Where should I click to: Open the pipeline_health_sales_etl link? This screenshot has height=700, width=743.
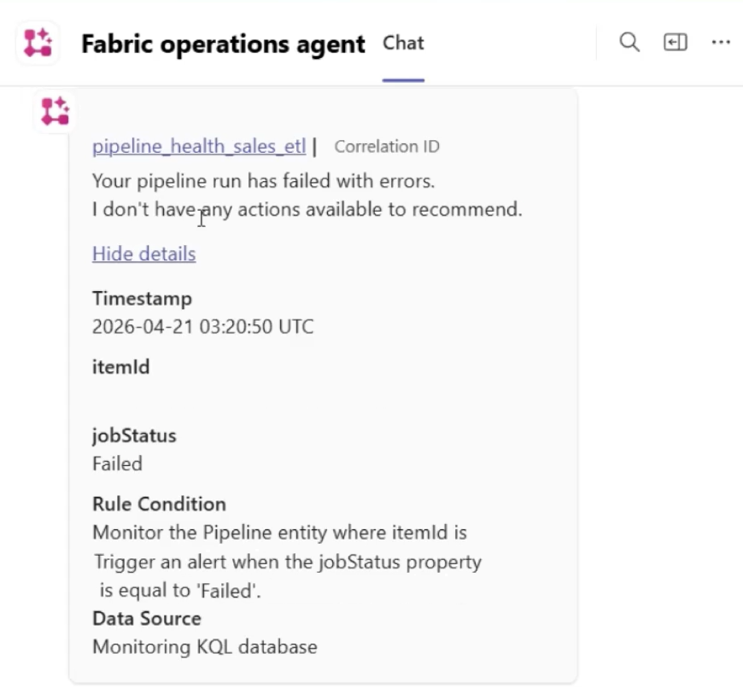pos(199,146)
